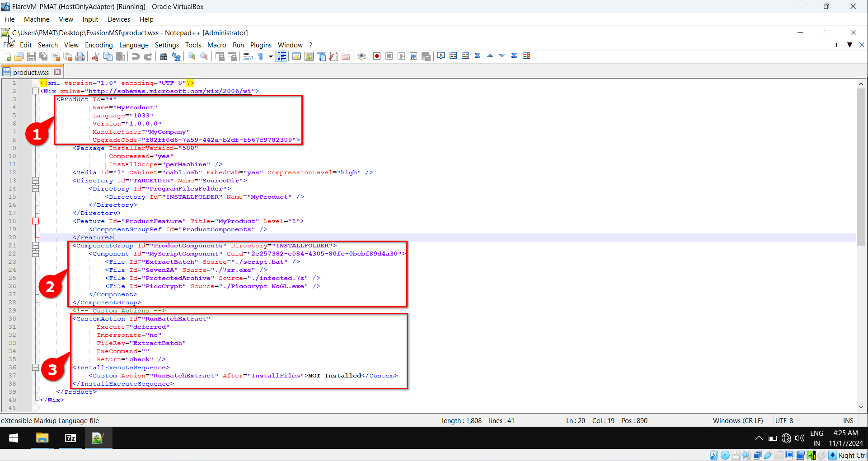Image resolution: width=868 pixels, height=461 pixels.
Task: Open the VirtualBox Machine menu
Action: coord(37,19)
